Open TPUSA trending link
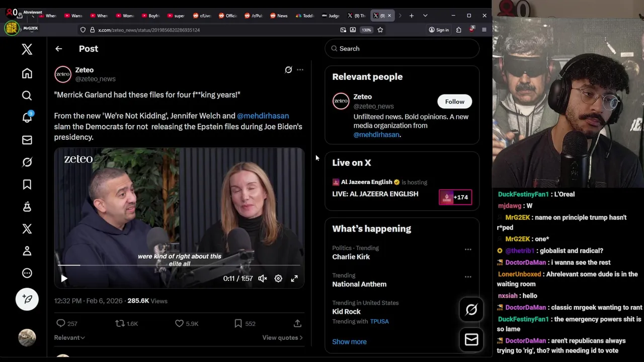Screen dimensions: 644x362 point(379,321)
